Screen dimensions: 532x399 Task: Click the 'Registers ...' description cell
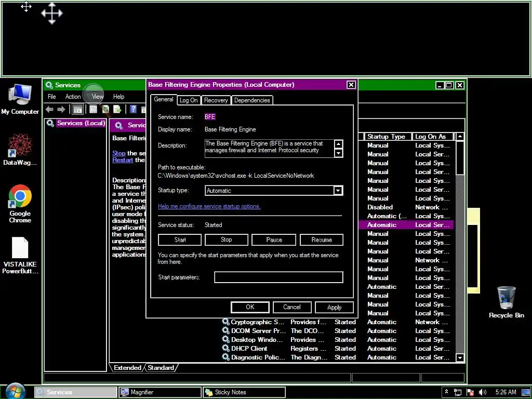click(309, 348)
